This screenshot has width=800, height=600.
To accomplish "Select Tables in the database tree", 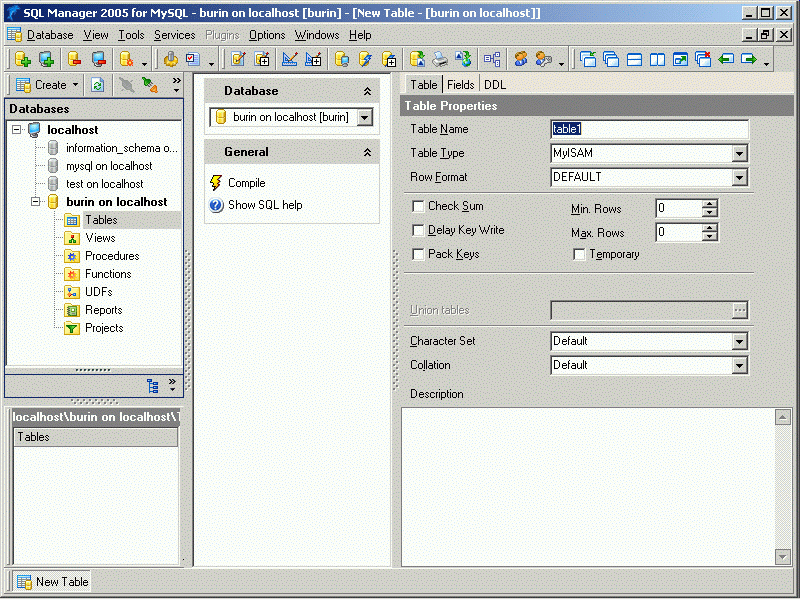I will [x=101, y=220].
